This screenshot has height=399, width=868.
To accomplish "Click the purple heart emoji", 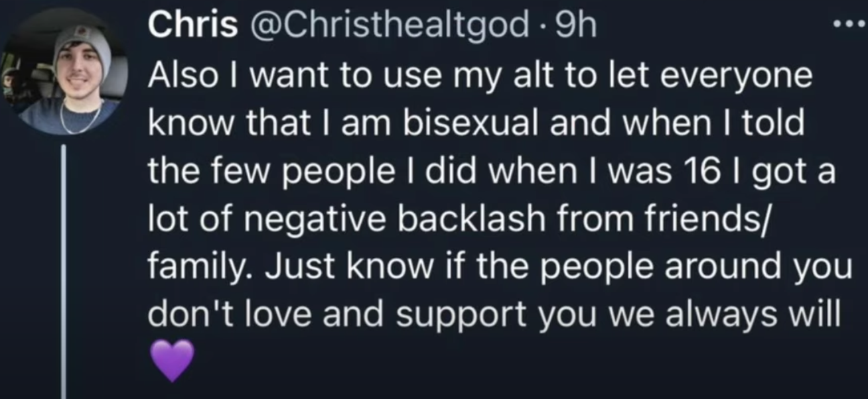I will (x=173, y=361).
